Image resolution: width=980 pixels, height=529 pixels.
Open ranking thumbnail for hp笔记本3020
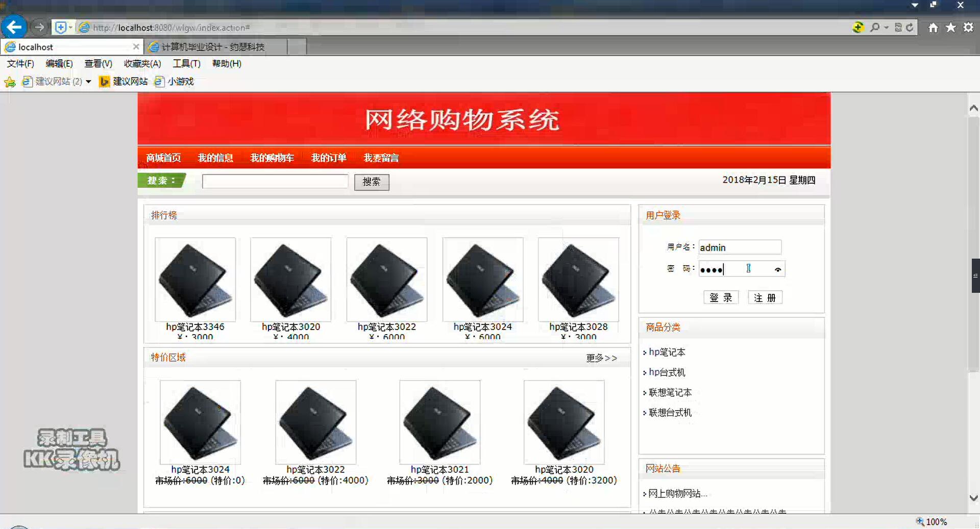coord(291,279)
